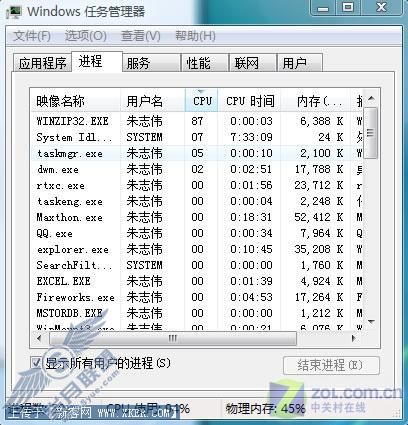The height and width of the screenshot is (425, 408).
Task: Open the 性能 tab
Action: (205, 63)
